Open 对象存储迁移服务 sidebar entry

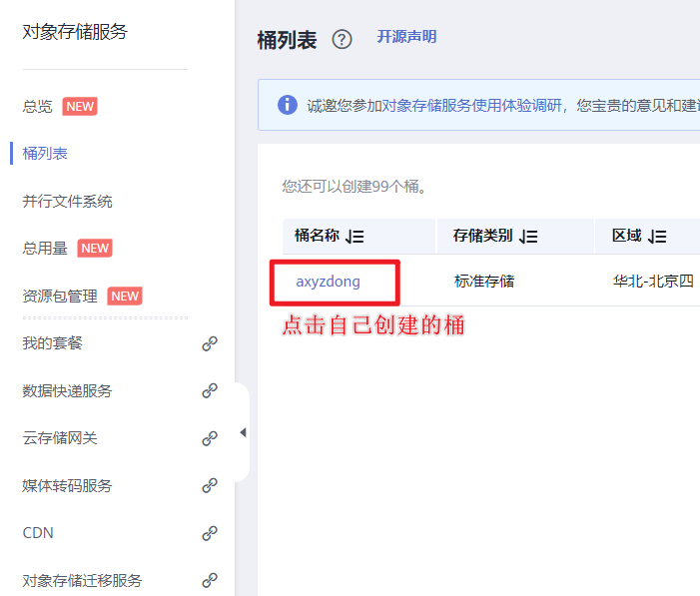[x=82, y=581]
